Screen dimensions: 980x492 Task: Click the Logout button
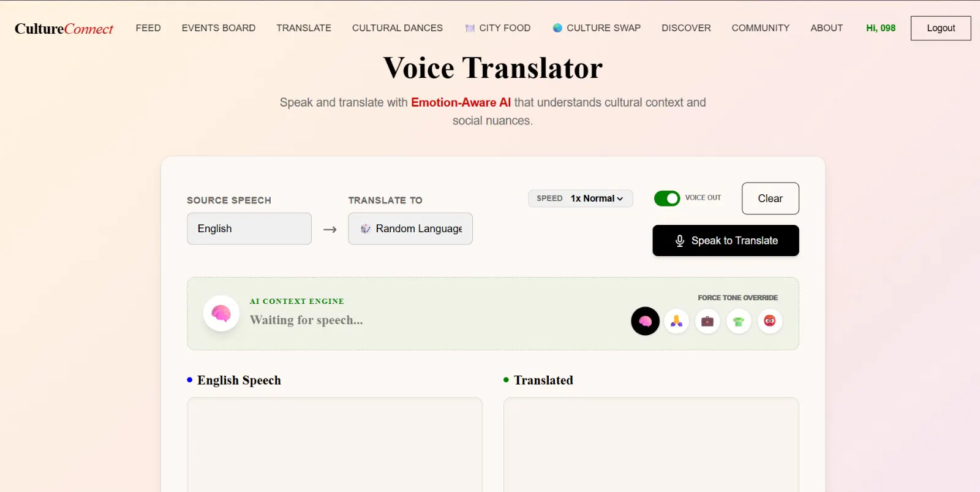pos(941,28)
